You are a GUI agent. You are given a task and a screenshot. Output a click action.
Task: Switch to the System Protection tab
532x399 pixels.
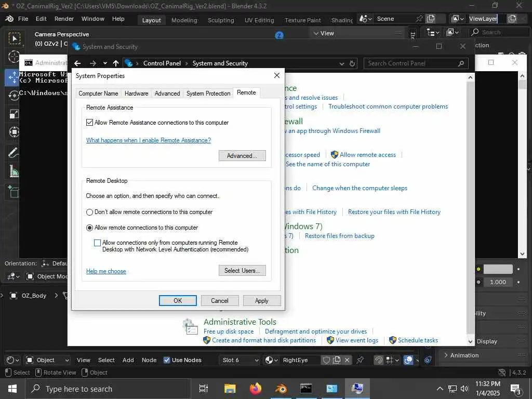point(208,94)
